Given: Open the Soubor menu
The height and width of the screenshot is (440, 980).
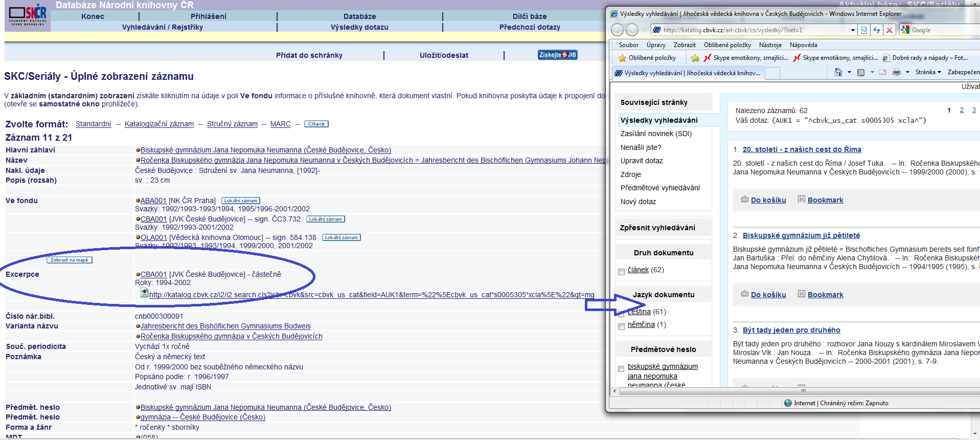Looking at the screenshot, I should pyautogui.click(x=628, y=45).
